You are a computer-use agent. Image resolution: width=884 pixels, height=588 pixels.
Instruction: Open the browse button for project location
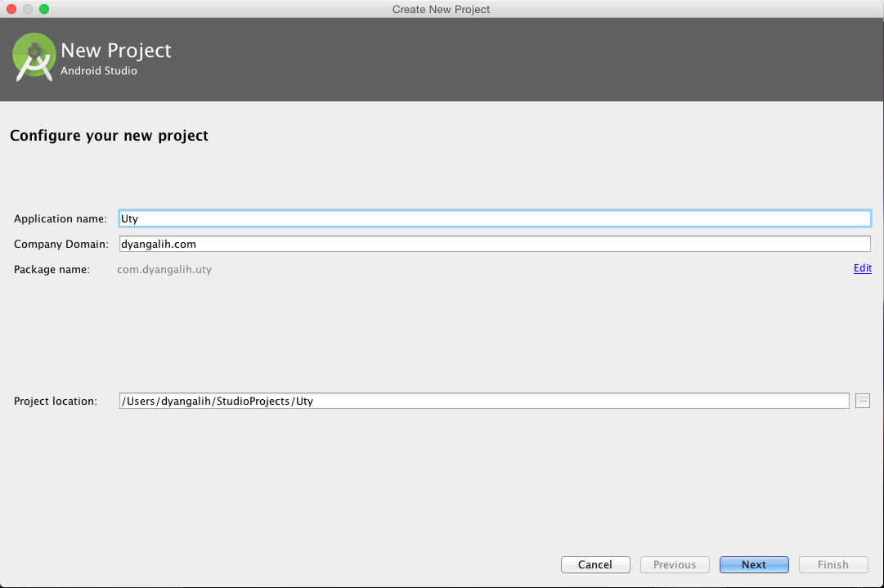click(863, 401)
